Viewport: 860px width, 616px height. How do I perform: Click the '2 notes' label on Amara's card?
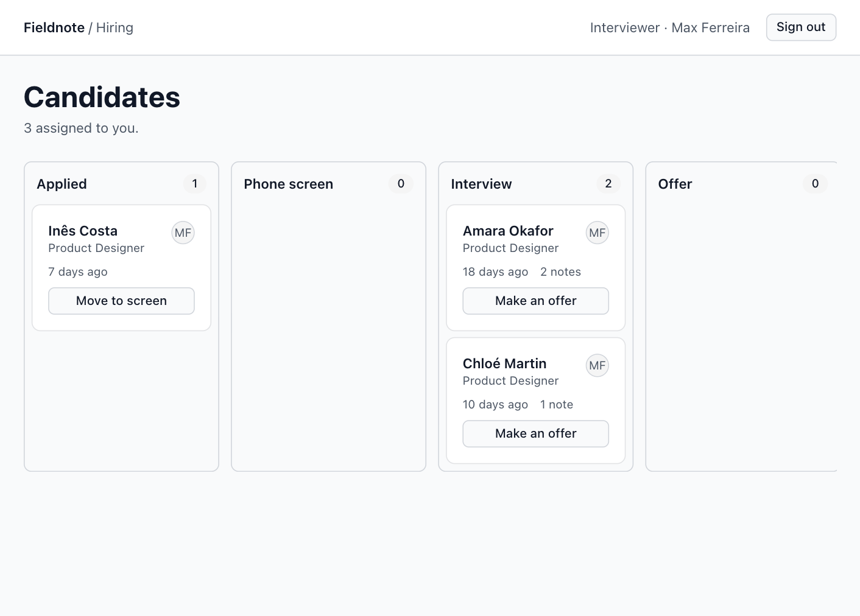pyautogui.click(x=560, y=271)
